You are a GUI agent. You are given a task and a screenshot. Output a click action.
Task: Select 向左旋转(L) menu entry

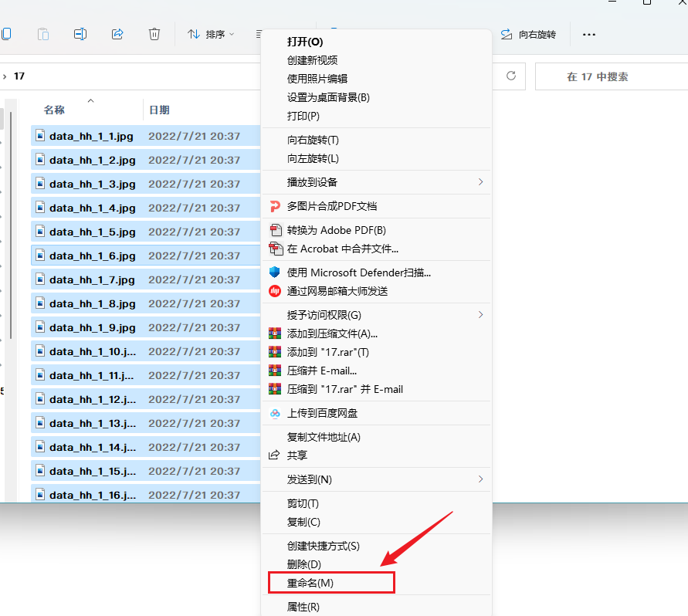tap(313, 158)
